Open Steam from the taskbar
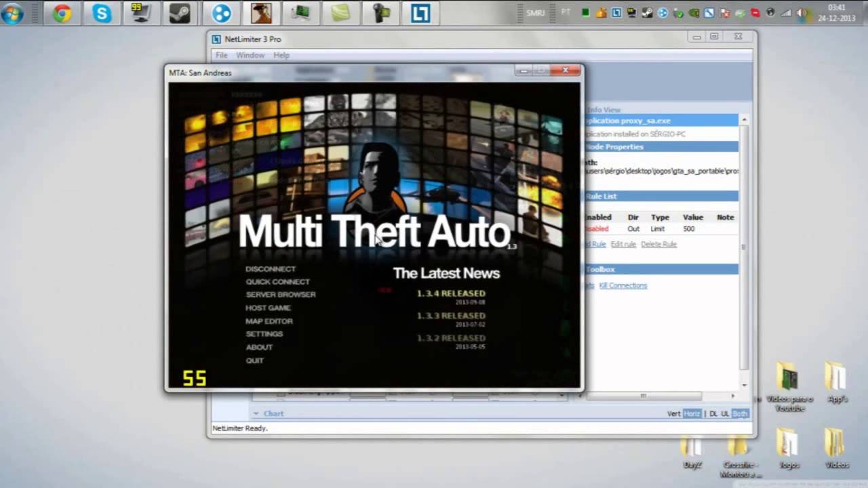 (179, 13)
